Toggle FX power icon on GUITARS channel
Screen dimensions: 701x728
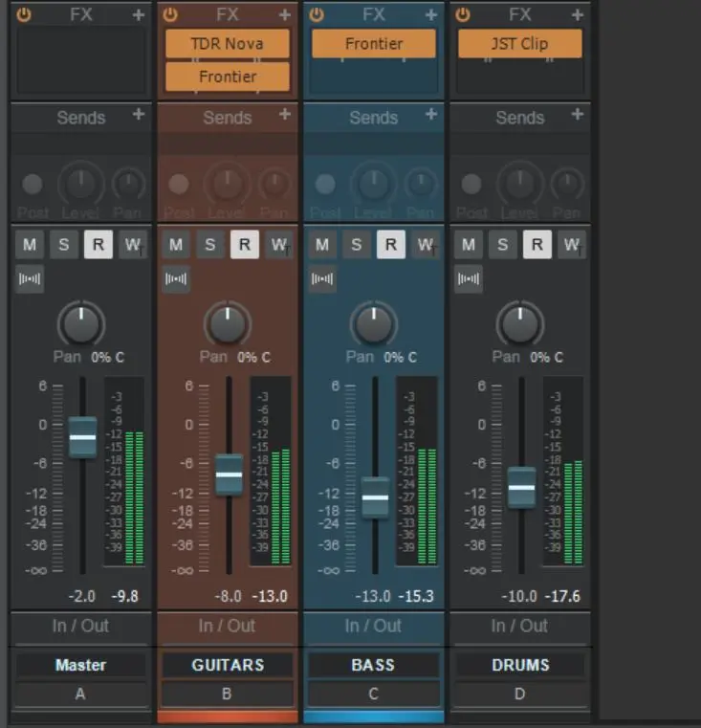[170, 15]
